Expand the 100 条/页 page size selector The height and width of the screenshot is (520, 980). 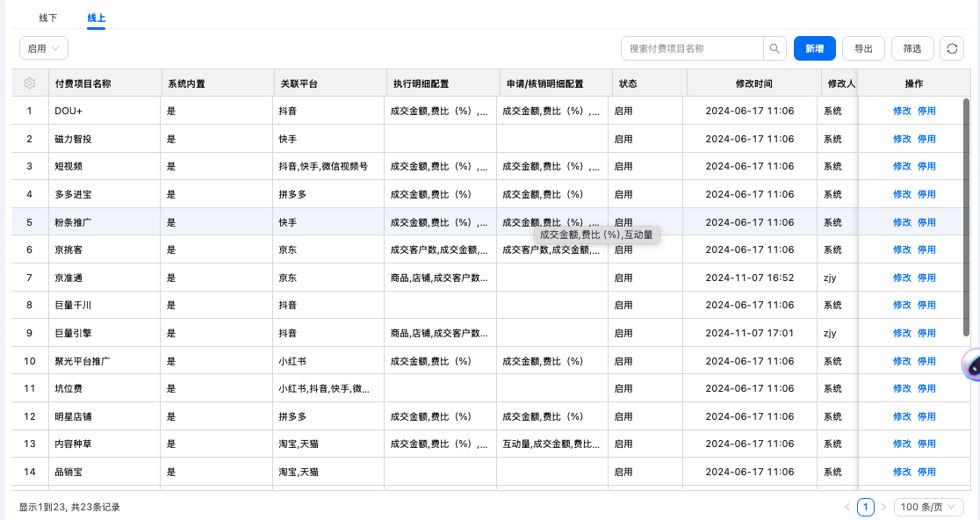(x=928, y=507)
